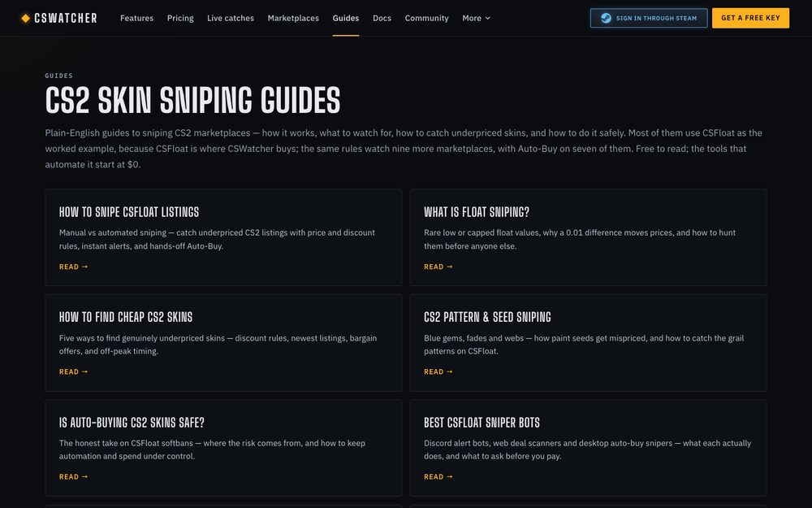Go to Live catches page
The height and width of the screenshot is (508, 812).
pos(231,18)
